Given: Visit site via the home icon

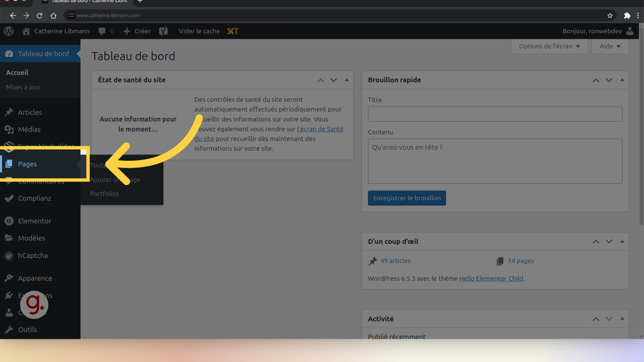Looking at the screenshot, I should [26, 31].
